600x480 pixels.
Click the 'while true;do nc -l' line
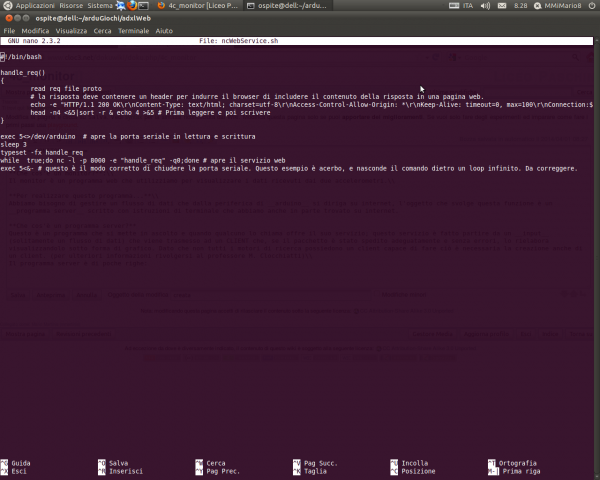(x=143, y=160)
